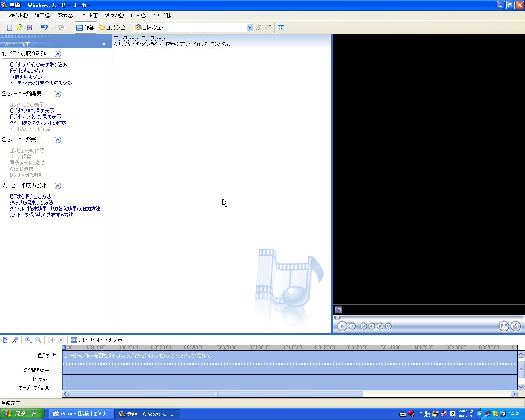Click the full screen icon in preview monitor

[338, 310]
